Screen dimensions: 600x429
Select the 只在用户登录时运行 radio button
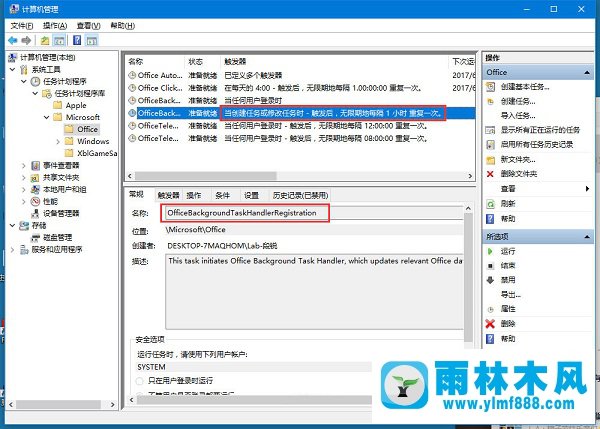pyautogui.click(x=139, y=381)
